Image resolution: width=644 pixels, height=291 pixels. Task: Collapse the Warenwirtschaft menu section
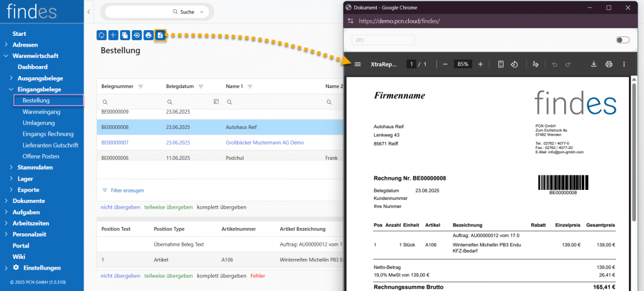coord(6,56)
